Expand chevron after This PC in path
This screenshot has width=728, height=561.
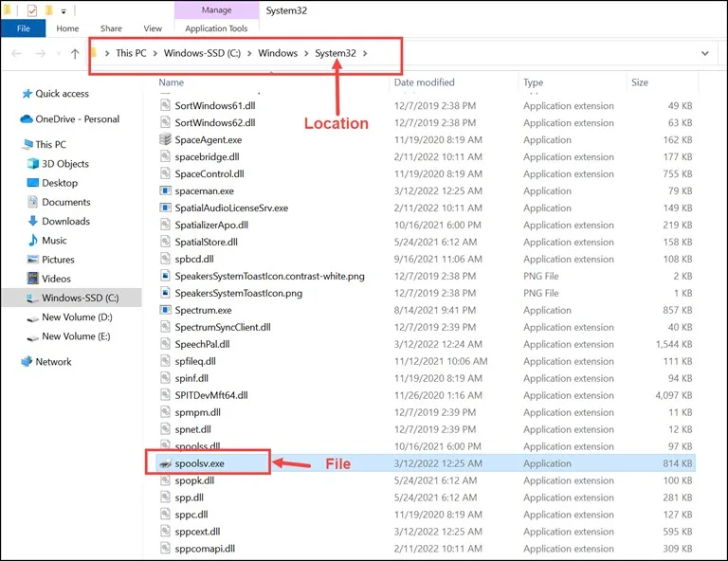point(155,53)
